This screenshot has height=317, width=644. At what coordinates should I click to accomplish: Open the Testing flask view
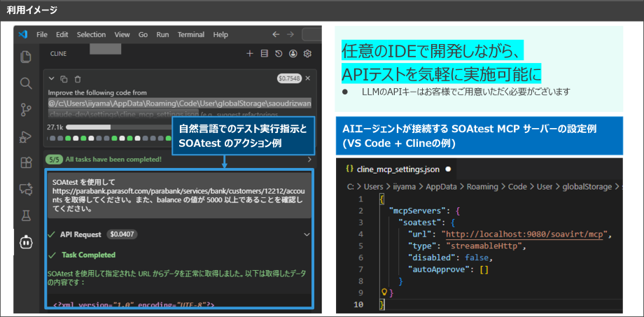click(26, 215)
